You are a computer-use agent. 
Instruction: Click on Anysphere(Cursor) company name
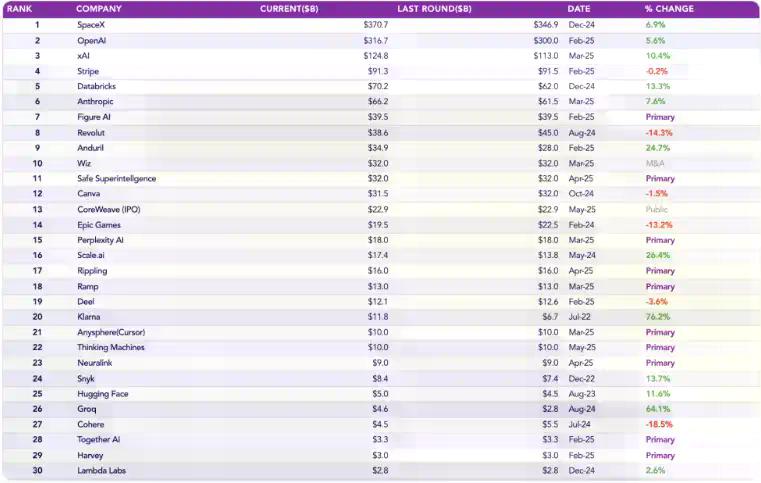[x=111, y=332]
